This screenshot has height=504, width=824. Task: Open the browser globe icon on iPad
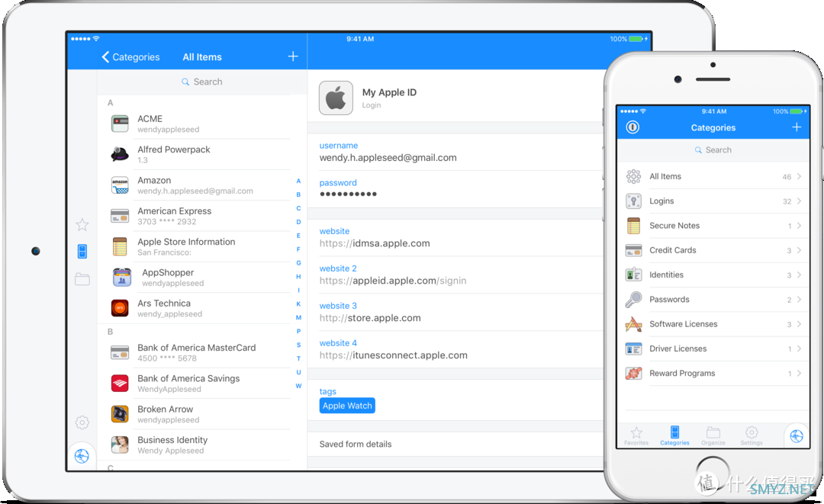(82, 456)
